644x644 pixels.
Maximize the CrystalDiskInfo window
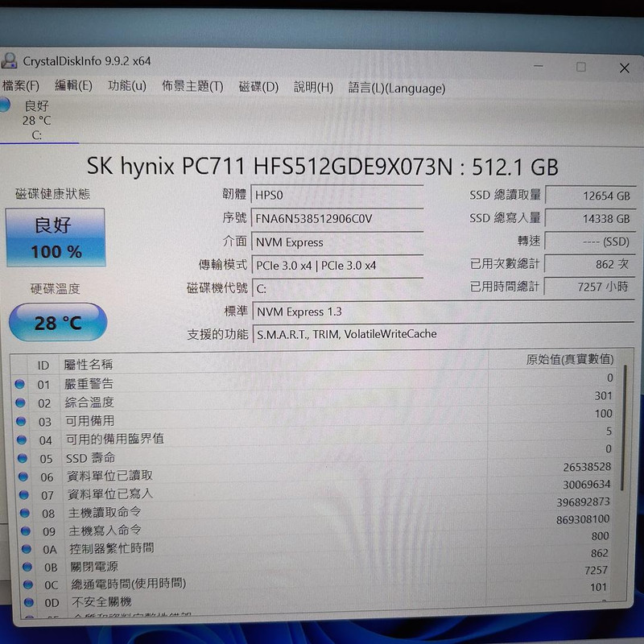pyautogui.click(x=580, y=67)
